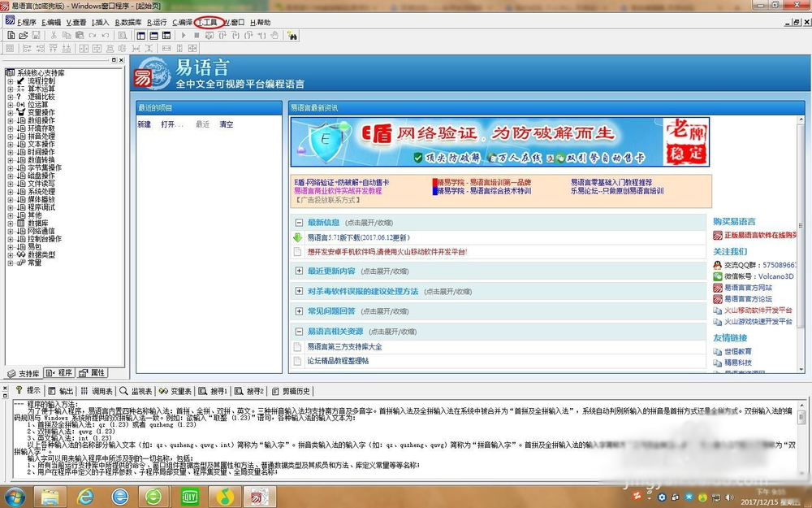Expand the 最近更新内容 section
Screen dimensions: 812x508
point(299,271)
